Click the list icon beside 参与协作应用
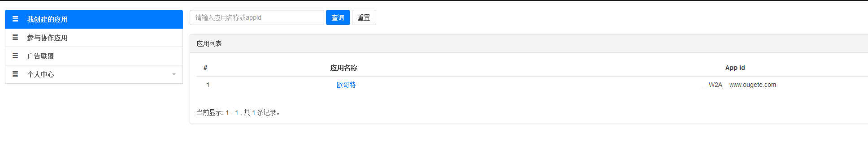Image resolution: width=868 pixels, height=163 pixels. [15, 38]
